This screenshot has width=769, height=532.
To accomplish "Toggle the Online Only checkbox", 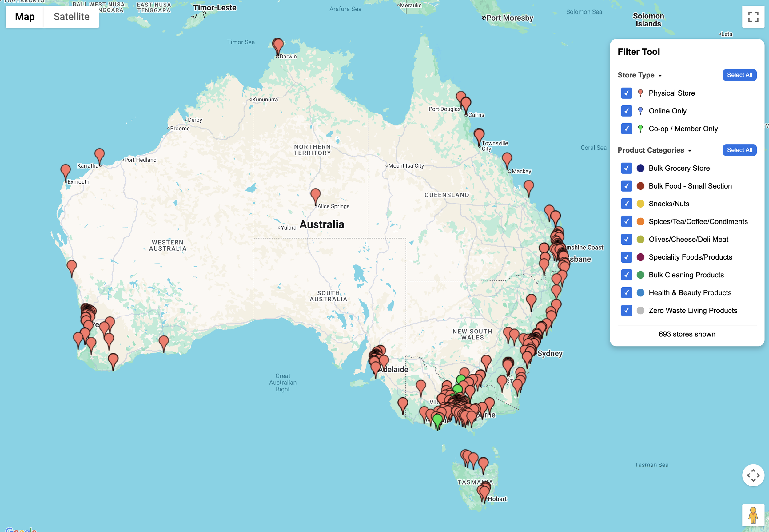I will point(626,111).
